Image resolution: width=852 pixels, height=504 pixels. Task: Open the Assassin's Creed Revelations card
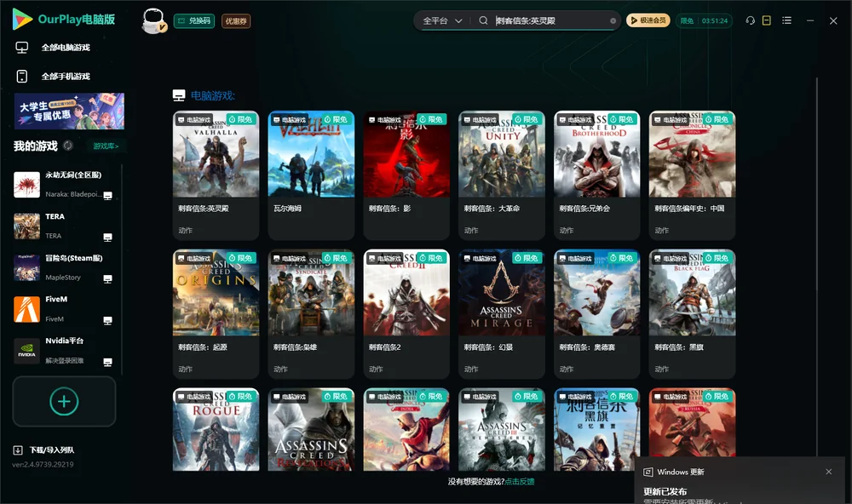pyautogui.click(x=311, y=429)
